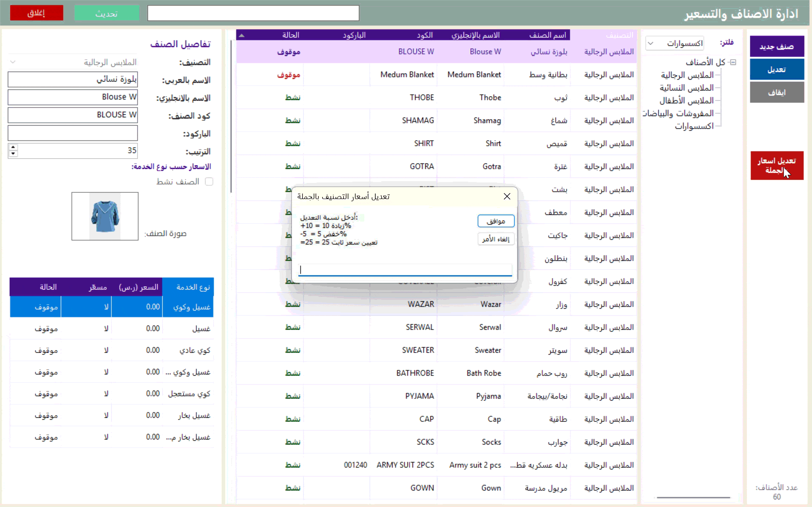Viewport: 812px width, 507px height.
Task: Click the blue blouse item image
Action: (x=105, y=216)
